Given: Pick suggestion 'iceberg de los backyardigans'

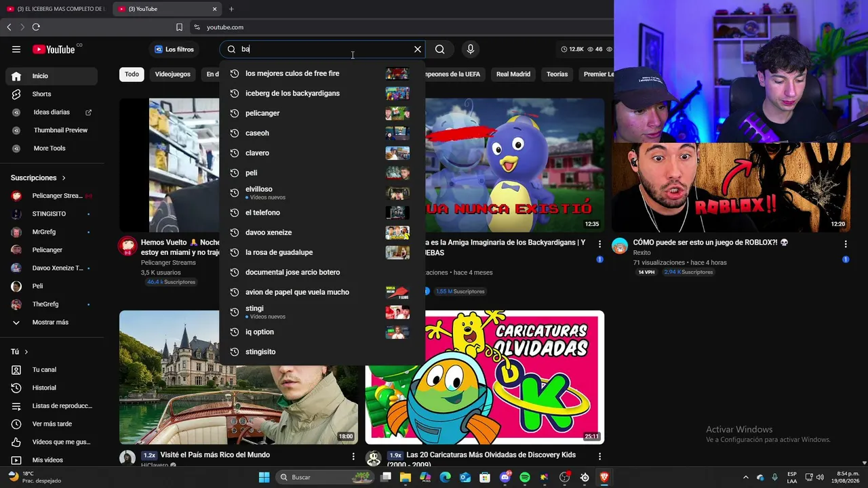Looking at the screenshot, I should tap(322, 94).
